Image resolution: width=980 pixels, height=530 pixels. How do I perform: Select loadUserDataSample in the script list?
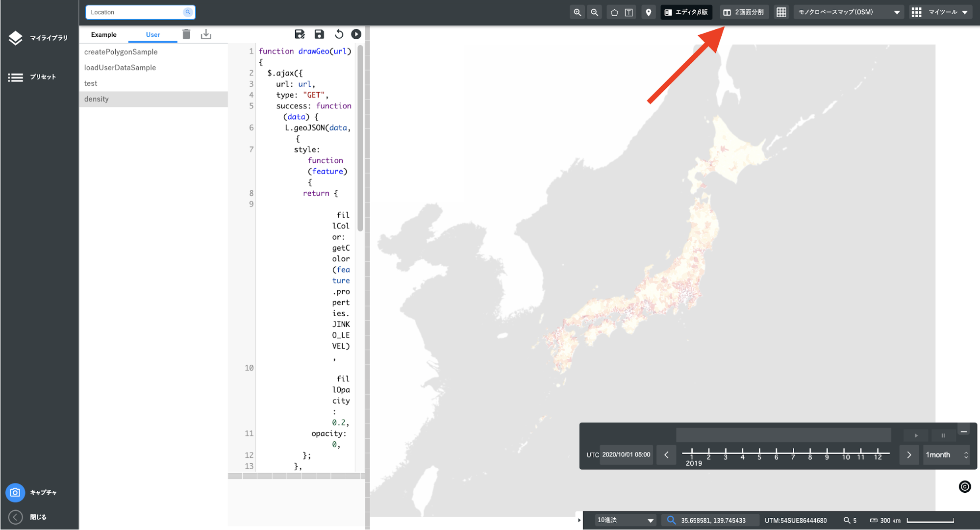pos(153,68)
